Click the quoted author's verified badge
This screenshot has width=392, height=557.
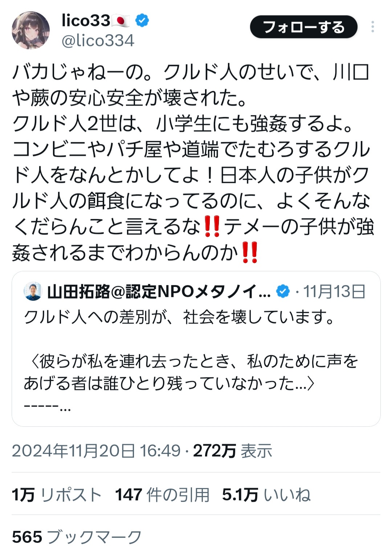tap(283, 291)
